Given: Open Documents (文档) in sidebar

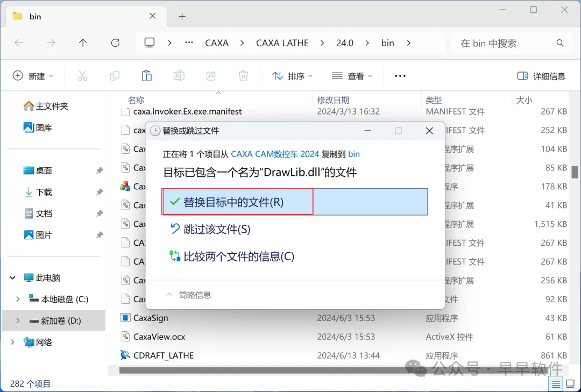Looking at the screenshot, I should (38, 214).
